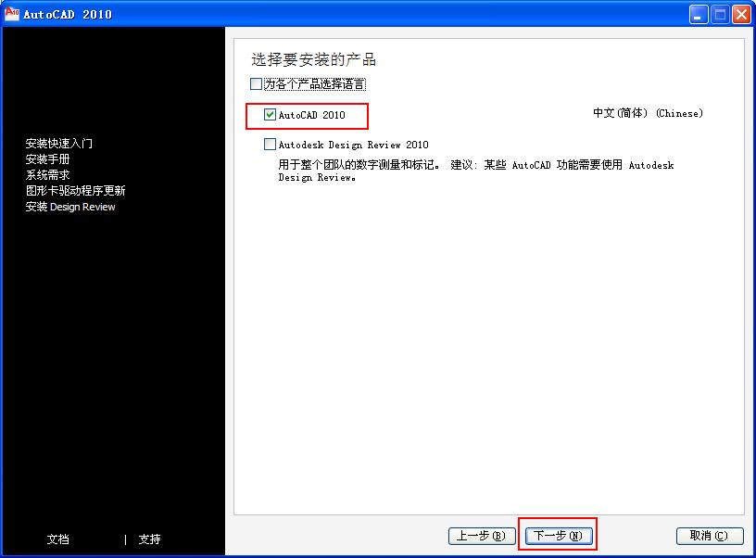Go back with 上一步(B) button
The height and width of the screenshot is (558, 756).
[x=482, y=536]
